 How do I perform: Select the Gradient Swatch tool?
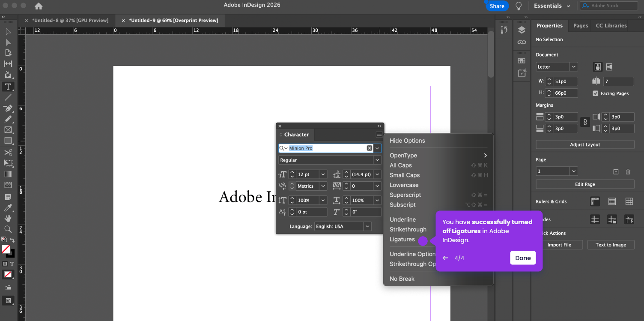point(8,174)
